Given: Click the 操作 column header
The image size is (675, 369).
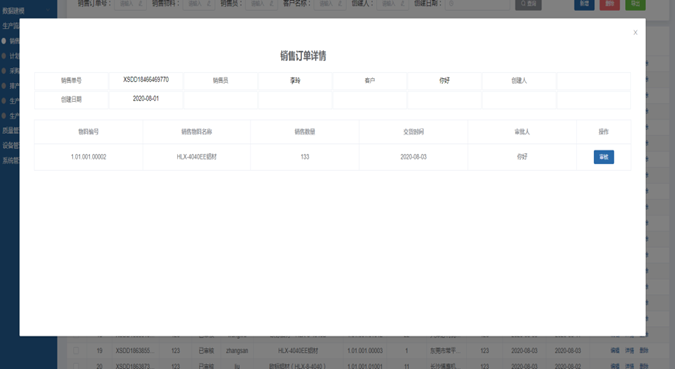Looking at the screenshot, I should click(x=604, y=132).
